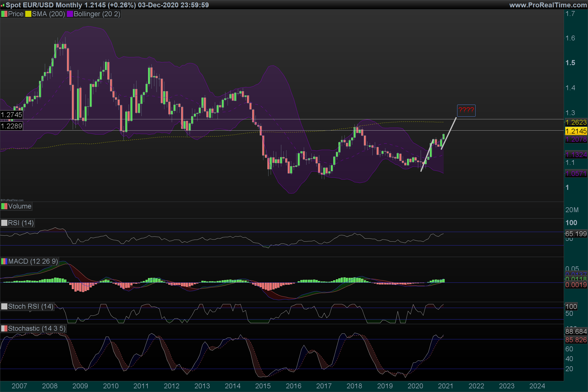Click the small ProRealTime.com copyright text

[12, 200]
